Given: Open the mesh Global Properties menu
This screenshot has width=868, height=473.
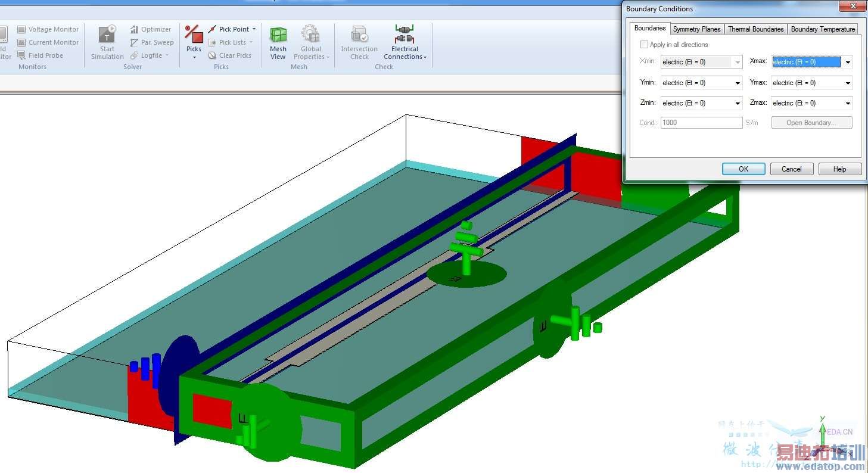Looking at the screenshot, I should click(311, 42).
